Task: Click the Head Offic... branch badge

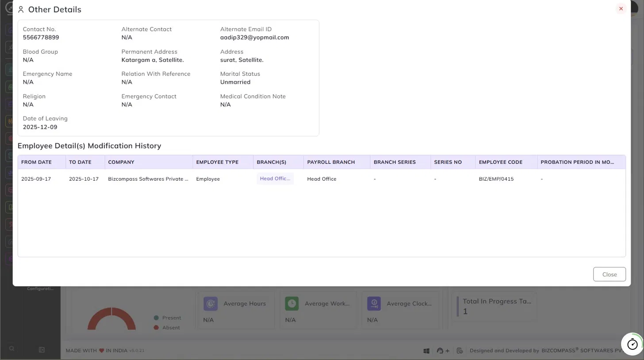Action: coord(275,178)
